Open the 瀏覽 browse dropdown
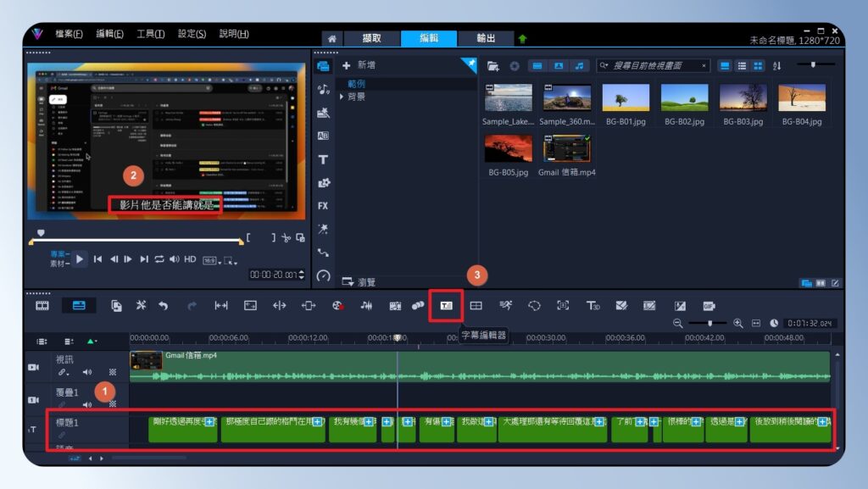Viewport: 868px width, 489px height. [359, 282]
